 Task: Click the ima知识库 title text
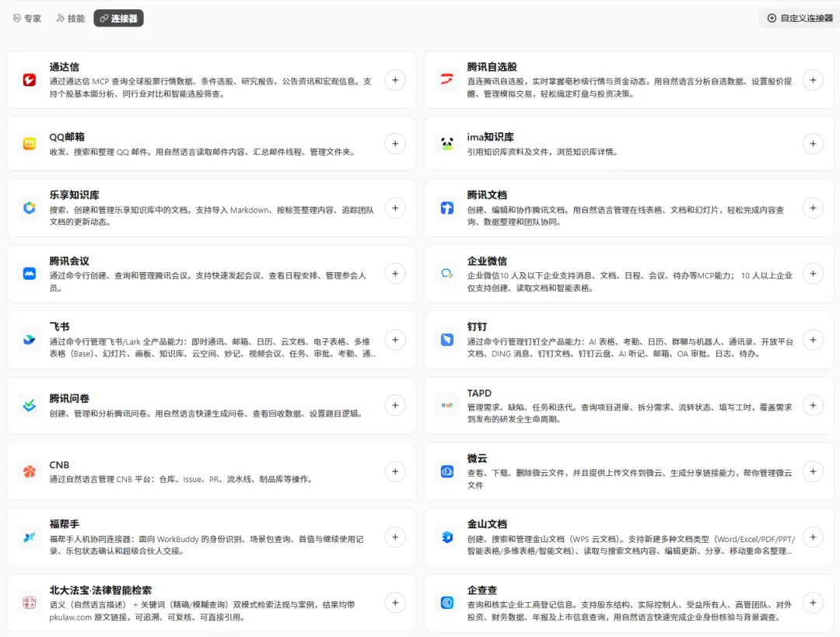click(x=490, y=137)
